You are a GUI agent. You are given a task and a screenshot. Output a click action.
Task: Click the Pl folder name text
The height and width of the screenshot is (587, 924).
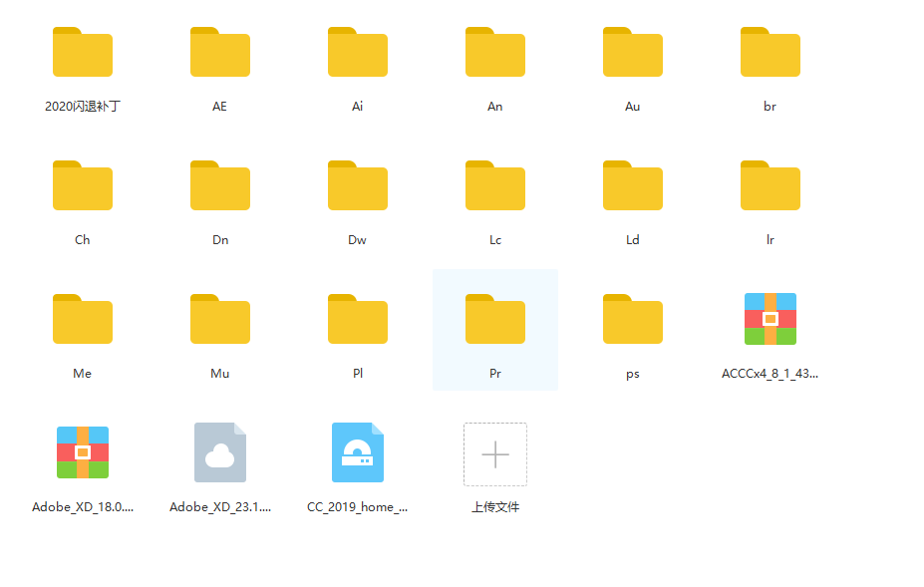(358, 374)
